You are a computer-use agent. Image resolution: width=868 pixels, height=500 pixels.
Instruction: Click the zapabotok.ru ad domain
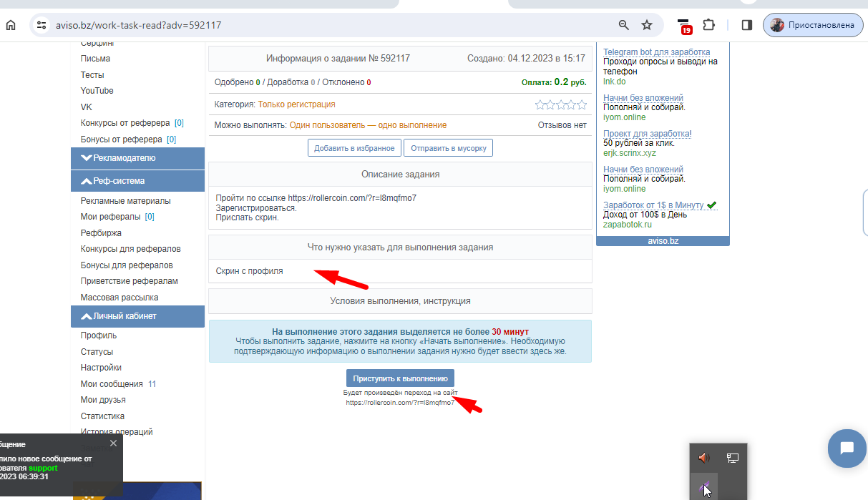pos(628,225)
